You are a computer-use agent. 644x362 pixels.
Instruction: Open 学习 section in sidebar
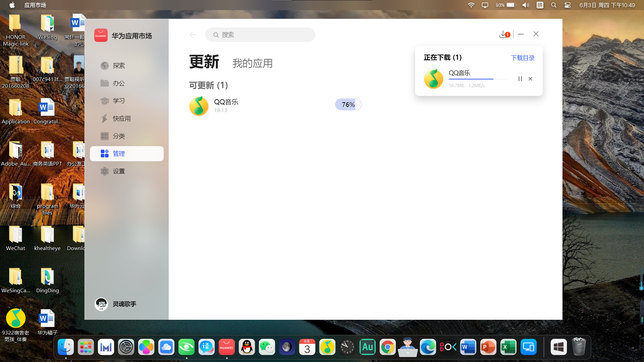tap(127, 101)
